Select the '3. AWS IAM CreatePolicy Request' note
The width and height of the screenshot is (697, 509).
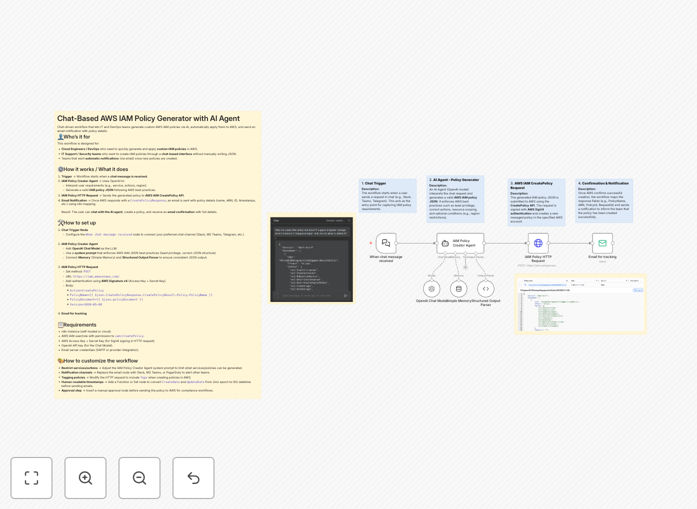click(x=537, y=202)
